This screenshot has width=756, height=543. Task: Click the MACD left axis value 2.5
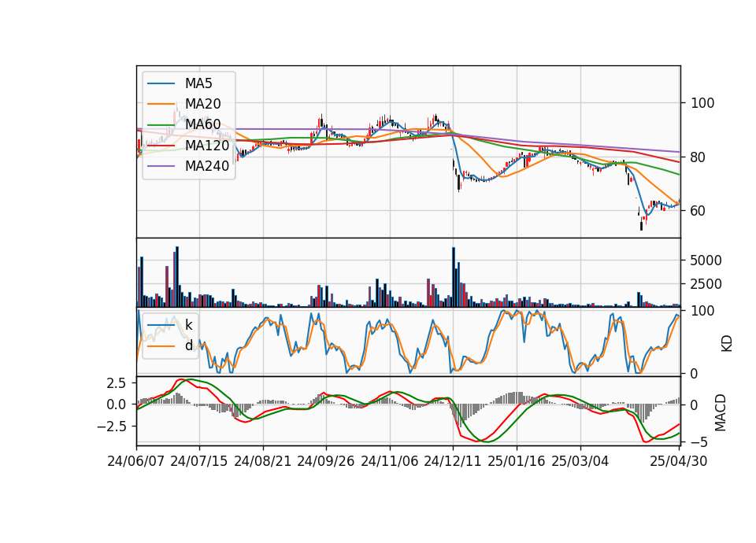coord(117,383)
